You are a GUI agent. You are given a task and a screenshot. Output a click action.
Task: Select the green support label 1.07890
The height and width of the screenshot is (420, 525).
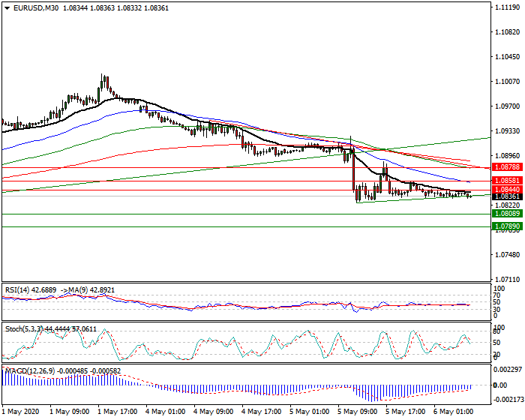(507, 226)
